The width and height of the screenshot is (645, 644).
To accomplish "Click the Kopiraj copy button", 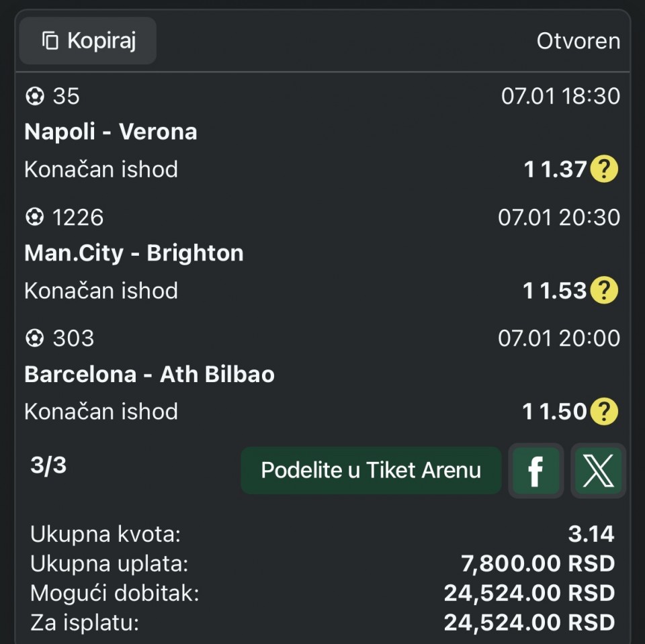I will click(x=88, y=41).
